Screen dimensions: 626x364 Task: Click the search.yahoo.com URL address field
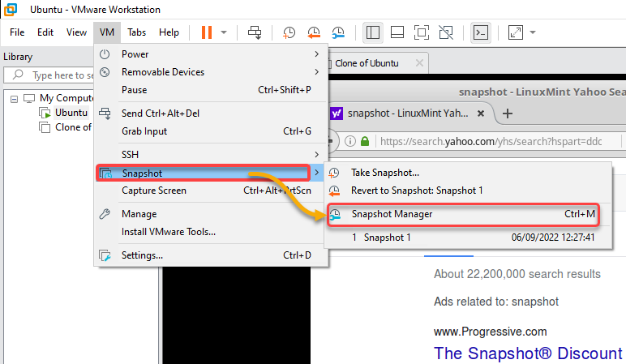pos(491,141)
